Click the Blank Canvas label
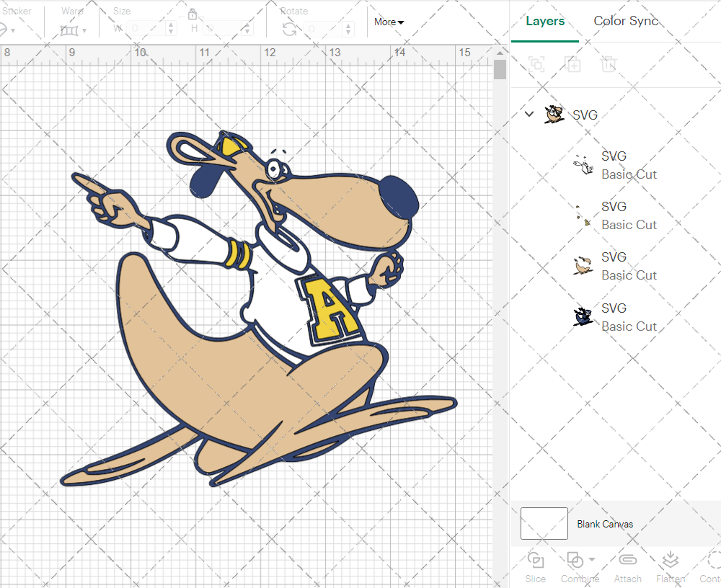 click(x=605, y=524)
